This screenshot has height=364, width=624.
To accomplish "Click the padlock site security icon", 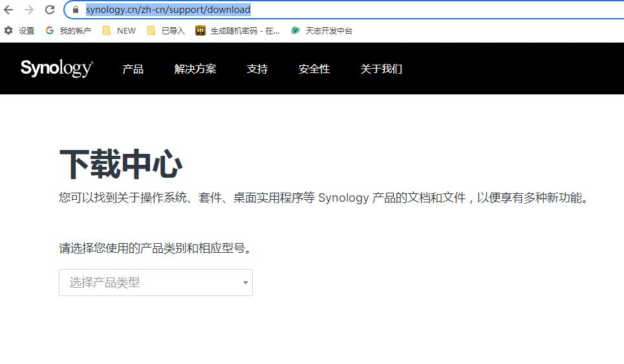I will [x=76, y=10].
